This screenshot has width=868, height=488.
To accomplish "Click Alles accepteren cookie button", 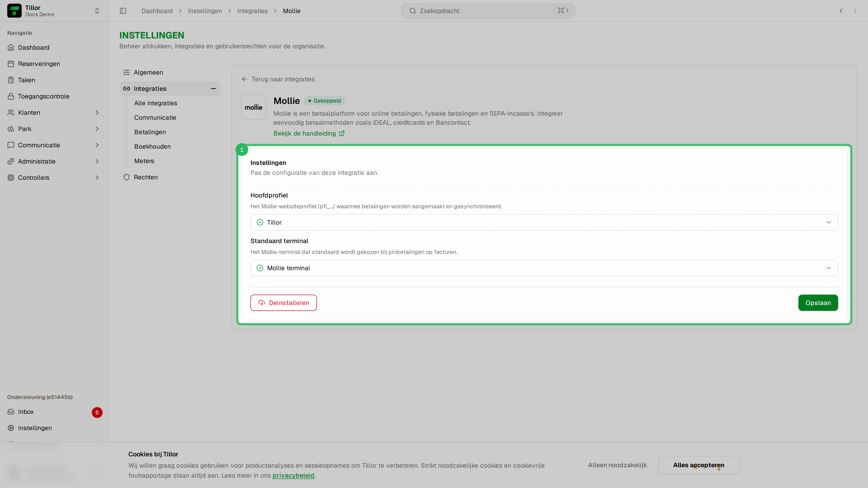I will point(698,465).
